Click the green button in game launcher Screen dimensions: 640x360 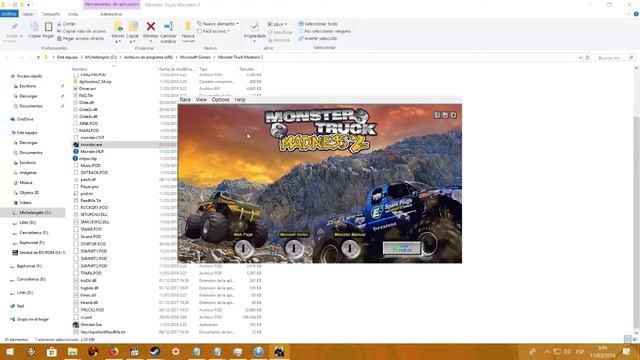coord(402,248)
